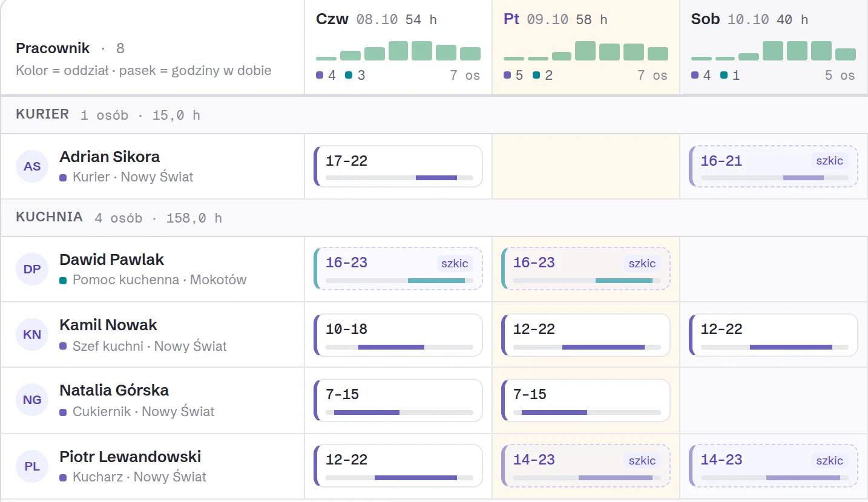This screenshot has height=502, width=868.
Task: Open Natalia Górska's Thursday 7-15 shift
Action: tap(398, 400)
